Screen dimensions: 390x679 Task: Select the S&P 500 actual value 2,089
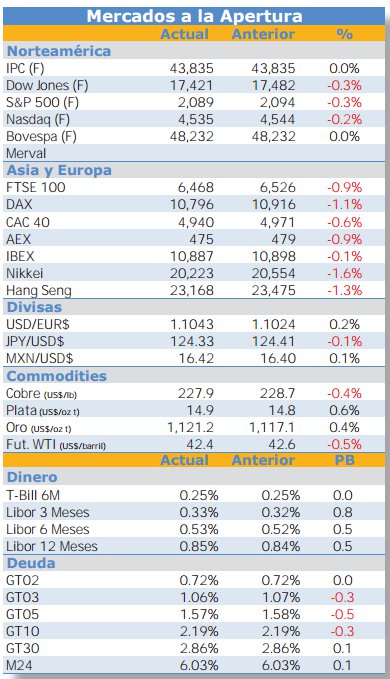196,103
